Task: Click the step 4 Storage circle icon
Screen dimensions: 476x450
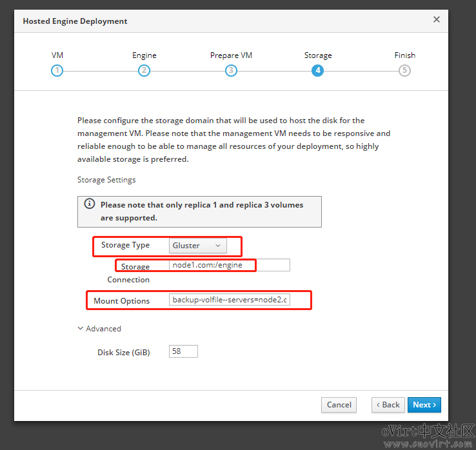Action: pyautogui.click(x=317, y=71)
